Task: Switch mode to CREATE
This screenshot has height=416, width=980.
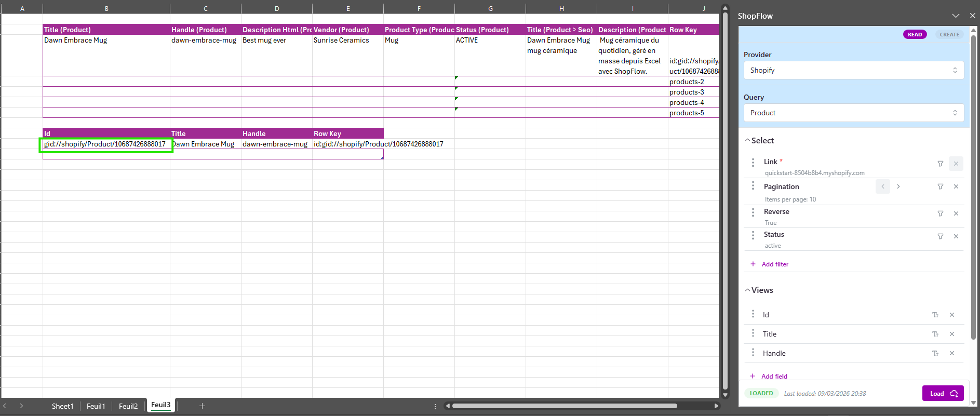Action: coord(949,35)
